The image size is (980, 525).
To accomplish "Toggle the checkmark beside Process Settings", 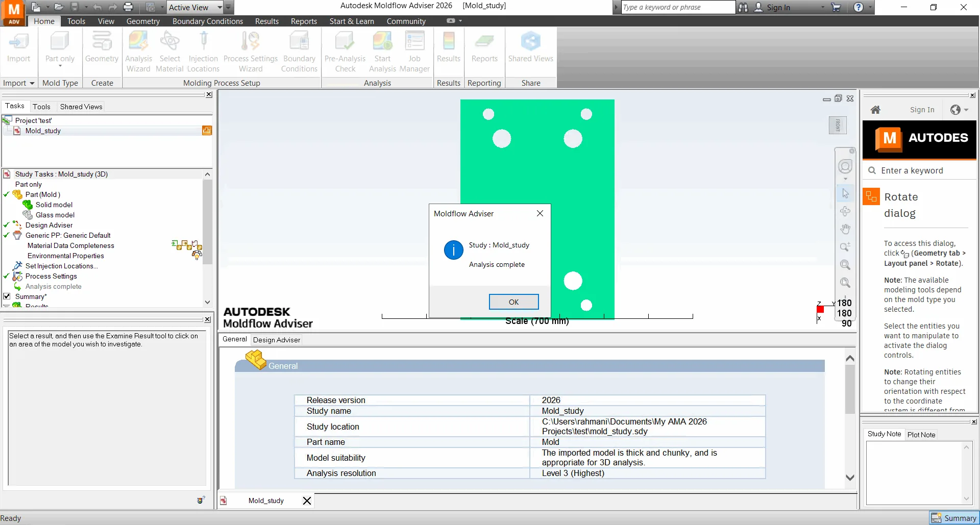I will (6, 276).
